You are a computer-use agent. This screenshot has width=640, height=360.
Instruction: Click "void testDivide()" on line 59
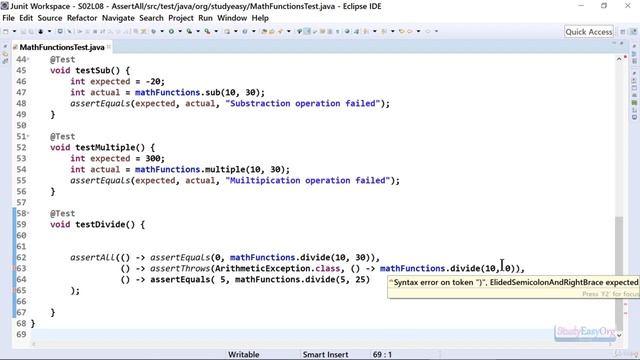click(92, 224)
